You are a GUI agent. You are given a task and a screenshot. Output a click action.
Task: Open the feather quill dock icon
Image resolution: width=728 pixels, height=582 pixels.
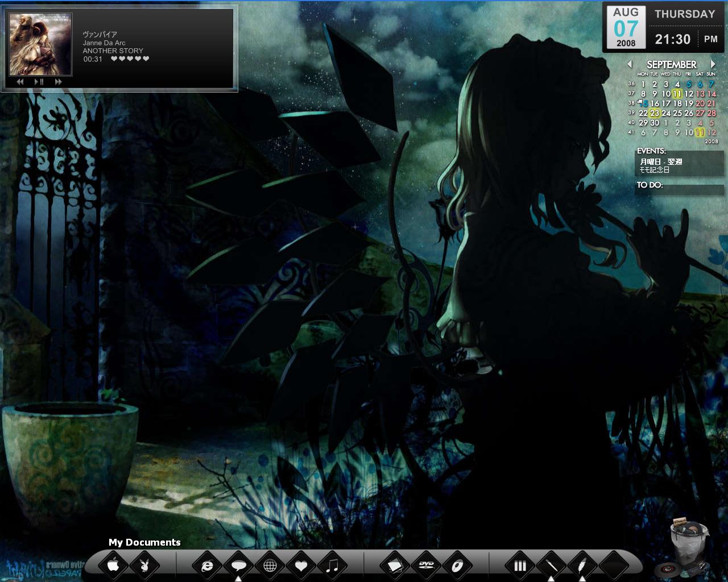[x=582, y=566]
